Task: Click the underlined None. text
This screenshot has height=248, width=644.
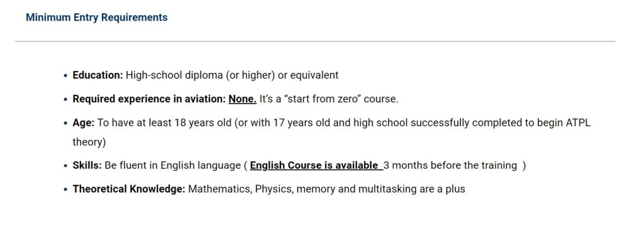Action: [x=242, y=99]
